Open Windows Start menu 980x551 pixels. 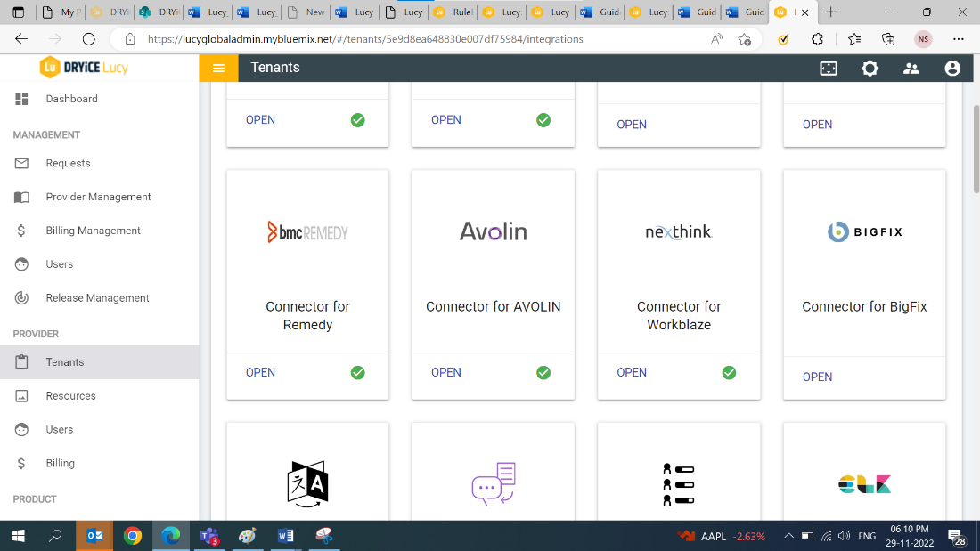tap(19, 535)
